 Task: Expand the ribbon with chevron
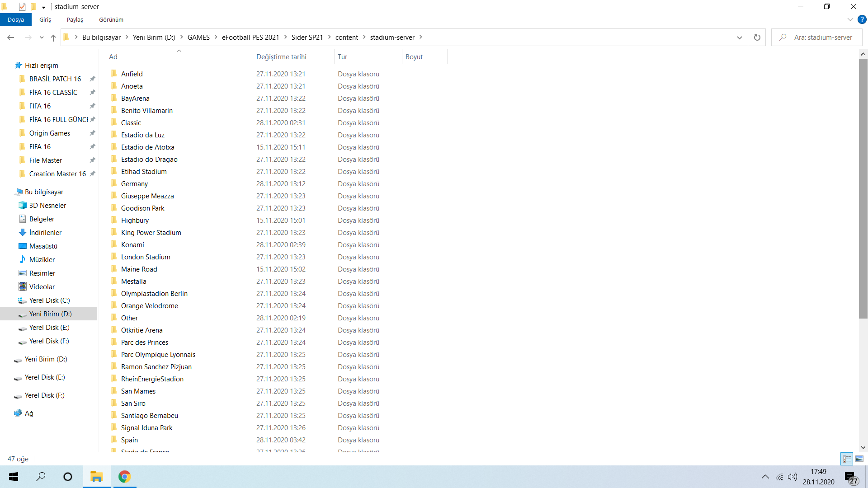tap(850, 19)
